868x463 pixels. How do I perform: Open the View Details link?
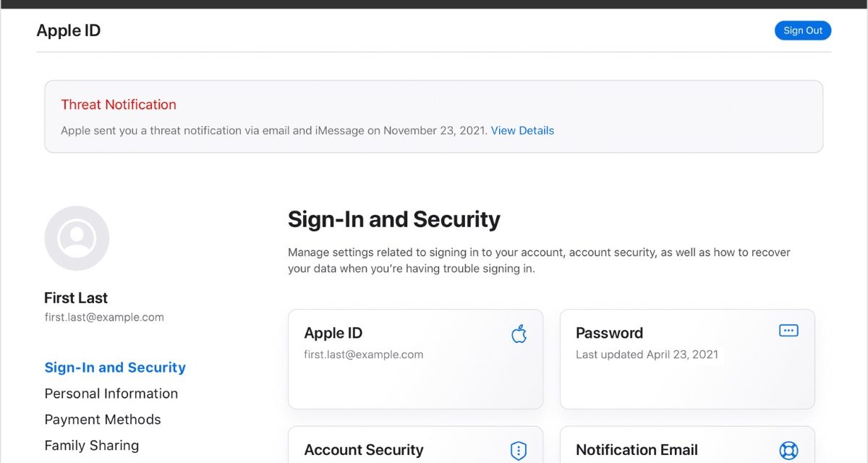point(522,131)
